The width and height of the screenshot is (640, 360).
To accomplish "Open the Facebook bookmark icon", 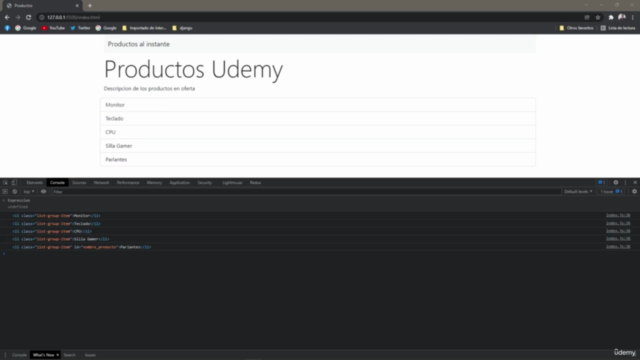I will pos(7,28).
